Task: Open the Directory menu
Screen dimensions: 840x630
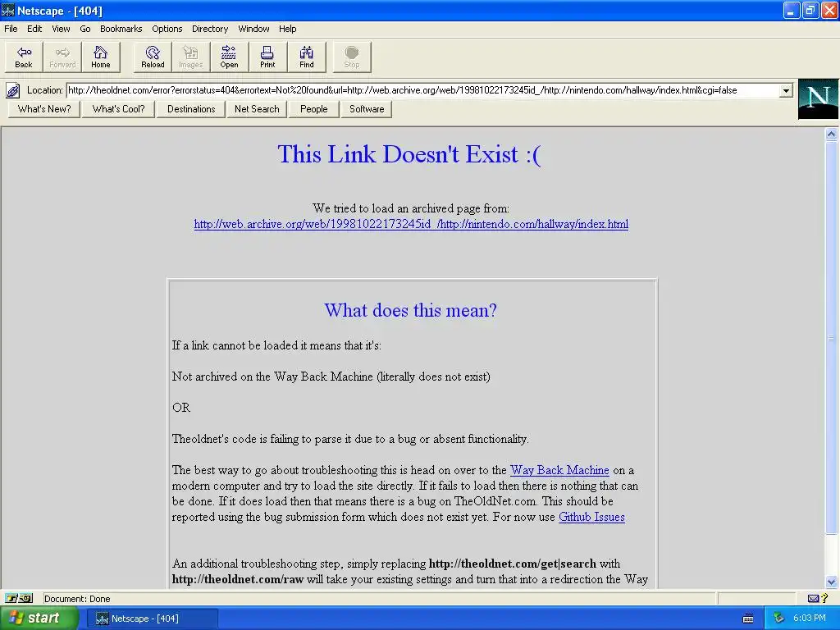Action: pos(210,29)
